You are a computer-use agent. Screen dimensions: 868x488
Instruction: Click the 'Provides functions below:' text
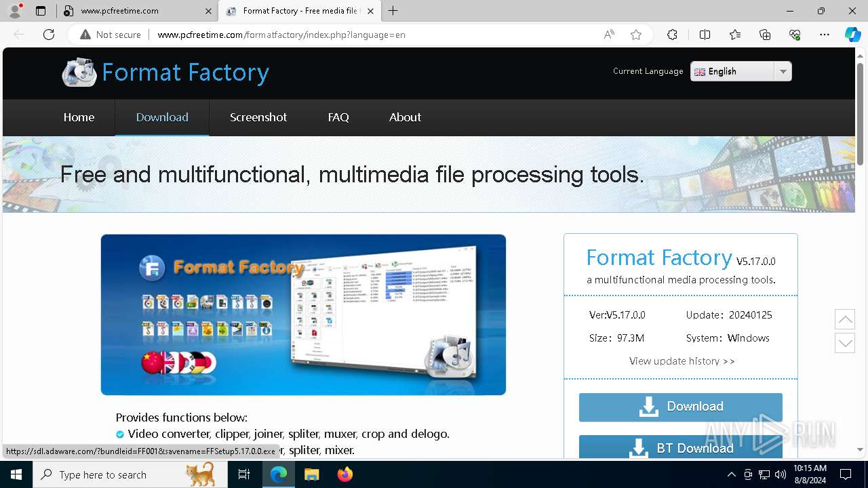pos(182,418)
